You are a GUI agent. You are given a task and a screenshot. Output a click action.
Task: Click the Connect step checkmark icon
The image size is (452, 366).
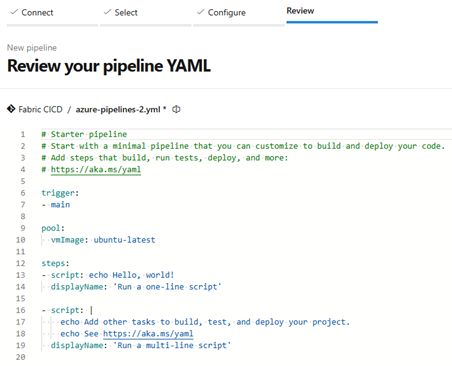(14, 12)
